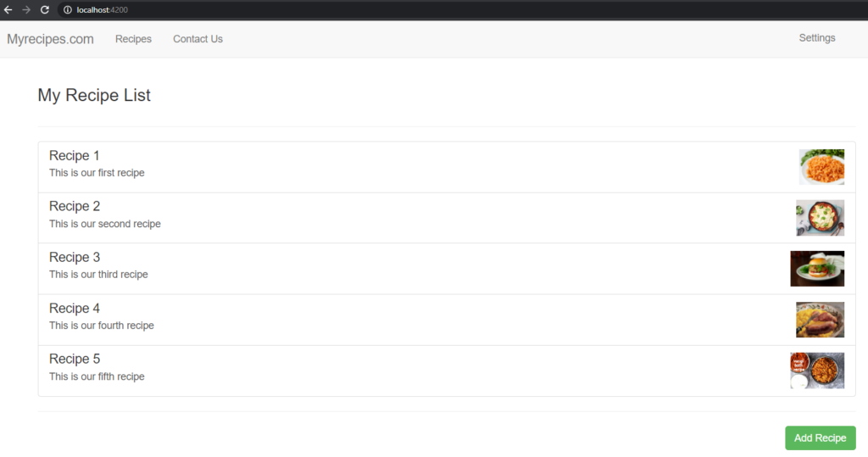Select the Recipe 5 title

[x=75, y=359]
